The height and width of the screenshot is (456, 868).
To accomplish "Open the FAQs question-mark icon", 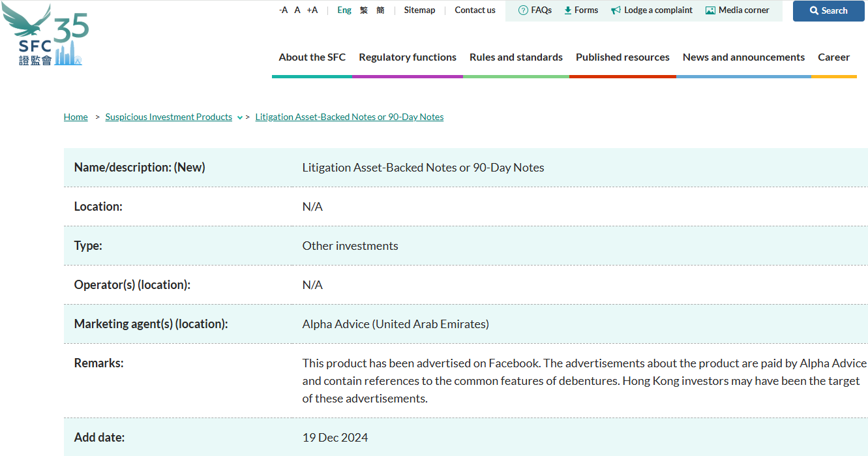I will coord(522,10).
